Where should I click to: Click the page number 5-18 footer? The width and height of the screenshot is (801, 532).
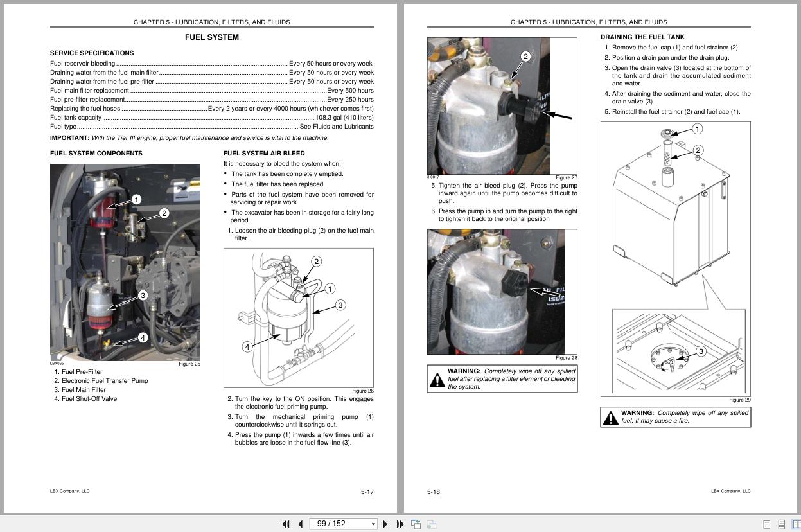pyautogui.click(x=434, y=492)
